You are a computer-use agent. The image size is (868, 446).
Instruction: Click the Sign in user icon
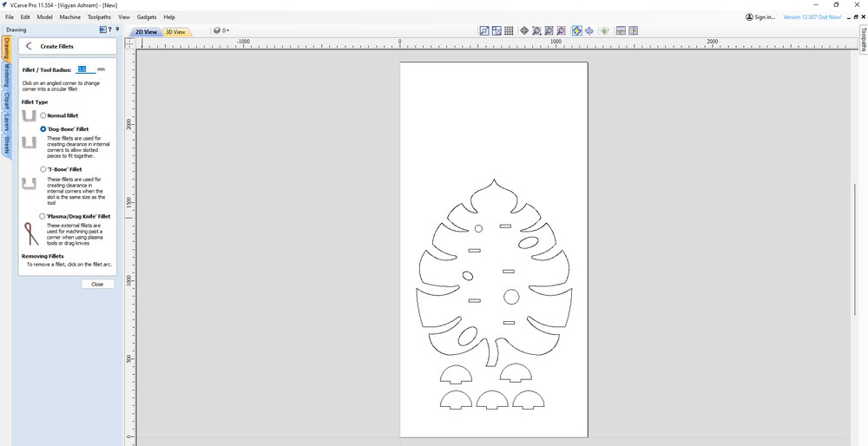[x=749, y=17]
